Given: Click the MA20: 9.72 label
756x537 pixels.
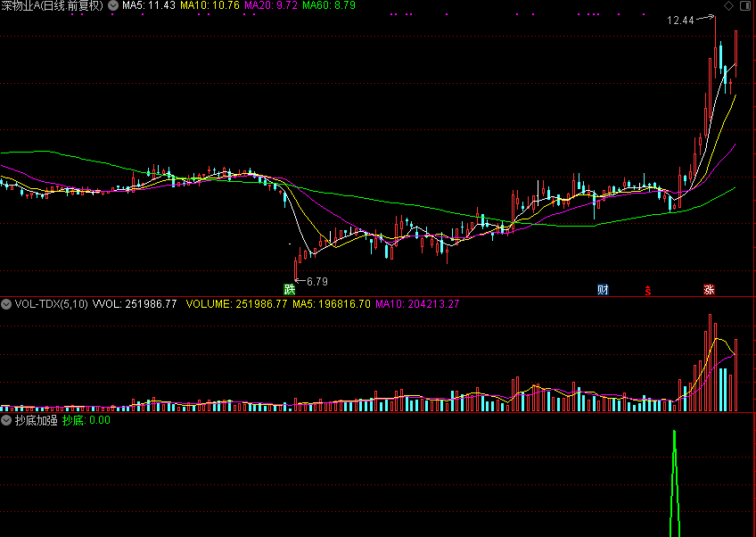Looking at the screenshot, I should (270, 5).
